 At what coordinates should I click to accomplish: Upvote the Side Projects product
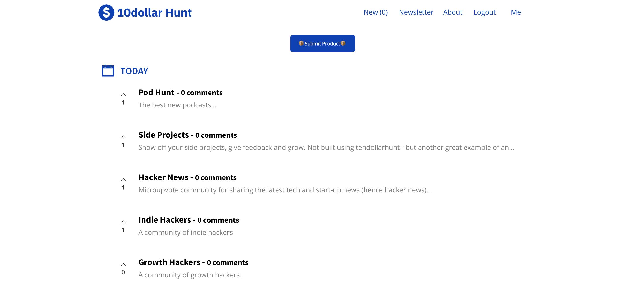123,137
